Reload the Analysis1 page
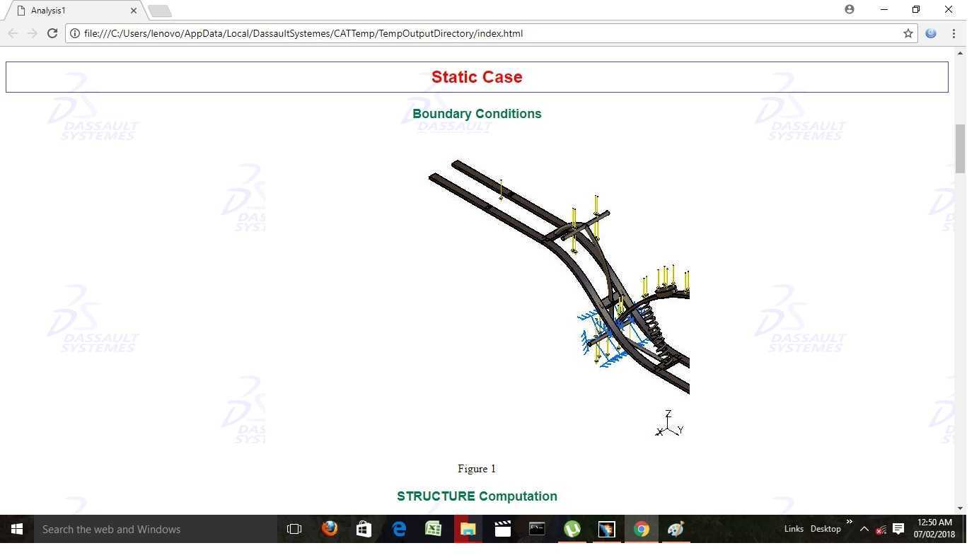Screen dimensions: 979x560 (x=52, y=33)
